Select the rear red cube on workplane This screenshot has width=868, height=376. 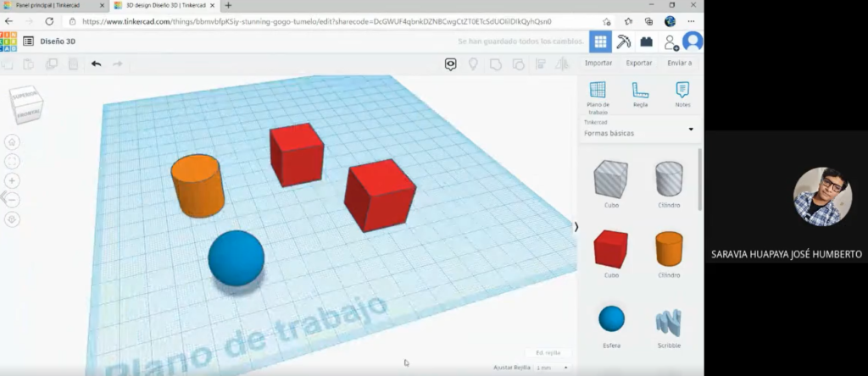(x=297, y=155)
